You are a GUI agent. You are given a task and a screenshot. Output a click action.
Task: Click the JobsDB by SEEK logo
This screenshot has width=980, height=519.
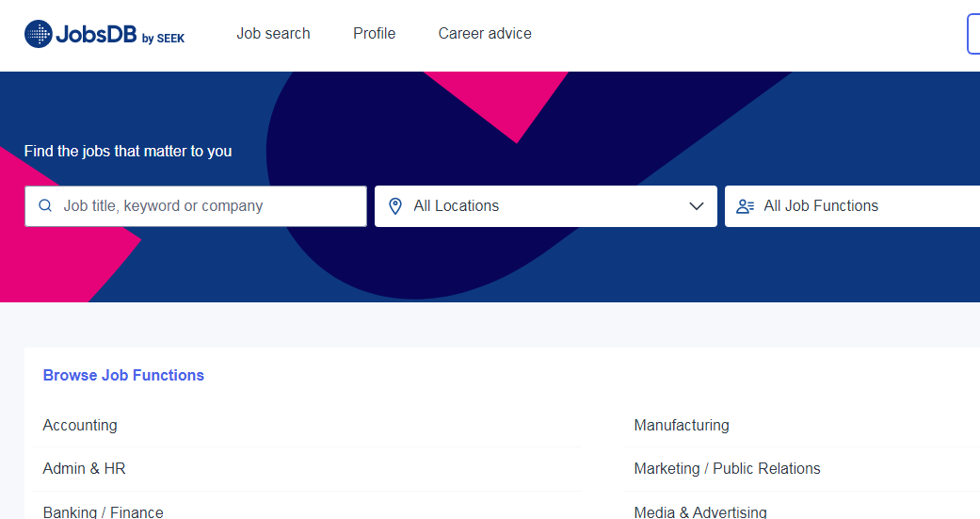[104, 35]
